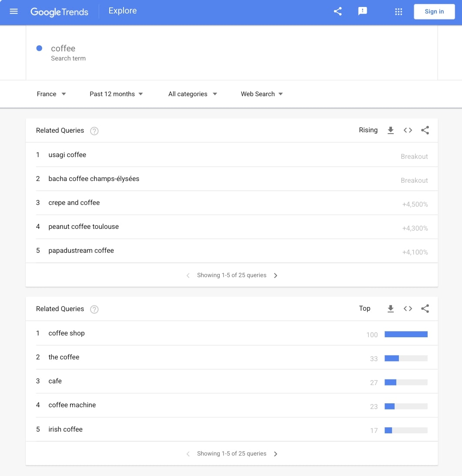This screenshot has width=462, height=476.
Task: Share the Top related queries card
Action: 425,309
